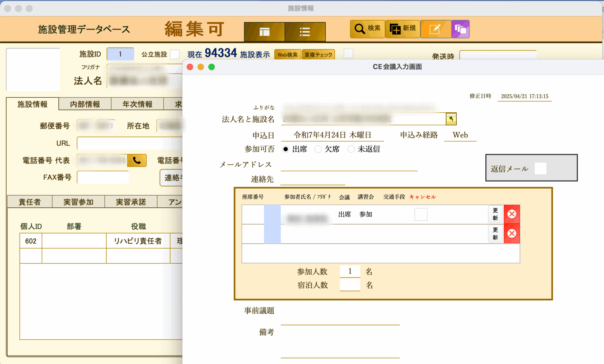Click the orange edit pencil icon
The height and width of the screenshot is (364, 604).
[436, 29]
